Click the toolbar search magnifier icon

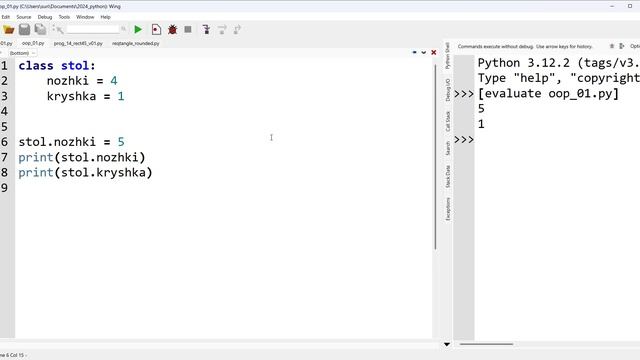pyautogui.click(x=123, y=29)
